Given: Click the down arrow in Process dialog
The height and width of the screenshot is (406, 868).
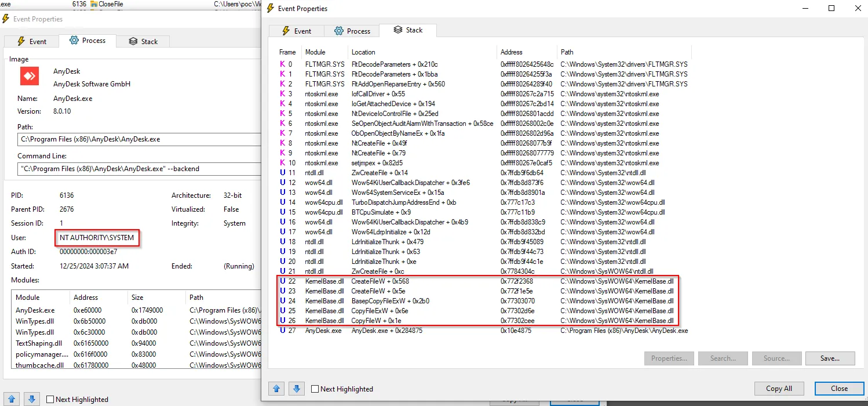Looking at the screenshot, I should tap(32, 399).
